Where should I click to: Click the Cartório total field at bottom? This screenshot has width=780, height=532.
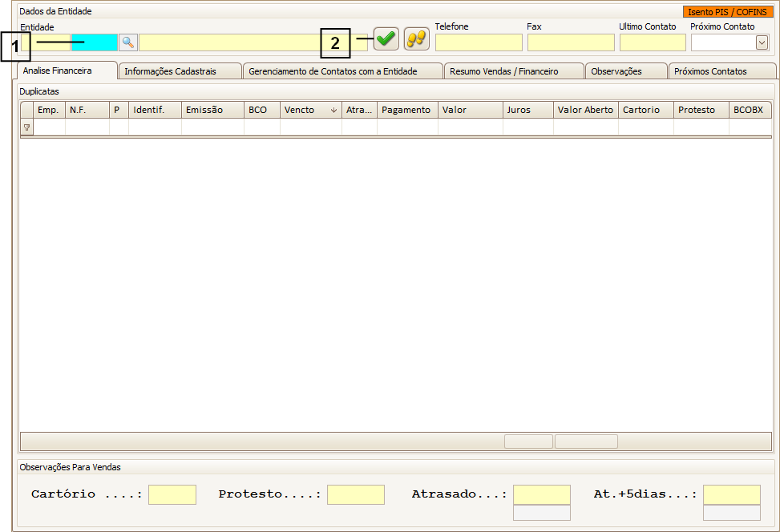[x=172, y=494]
